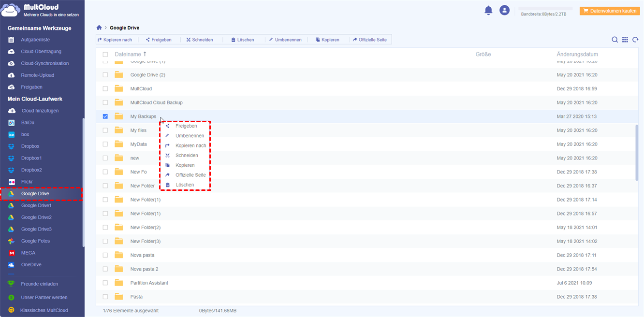Switch to grid view icon
This screenshot has height=317, width=644.
pos(625,40)
